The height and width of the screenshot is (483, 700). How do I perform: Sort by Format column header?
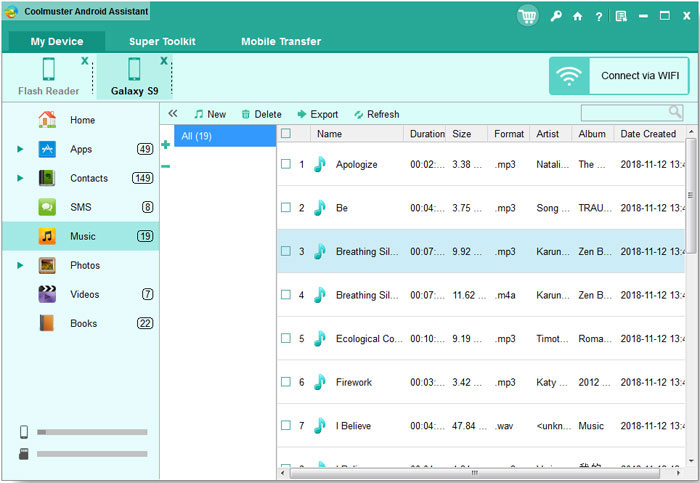click(x=508, y=134)
